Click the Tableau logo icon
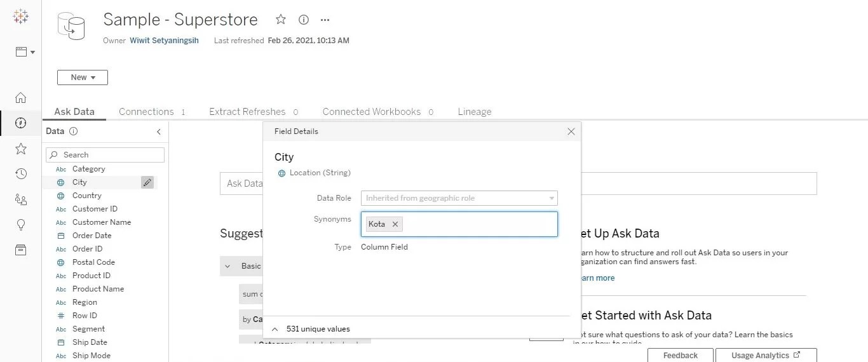This screenshot has width=868, height=362. 20,17
